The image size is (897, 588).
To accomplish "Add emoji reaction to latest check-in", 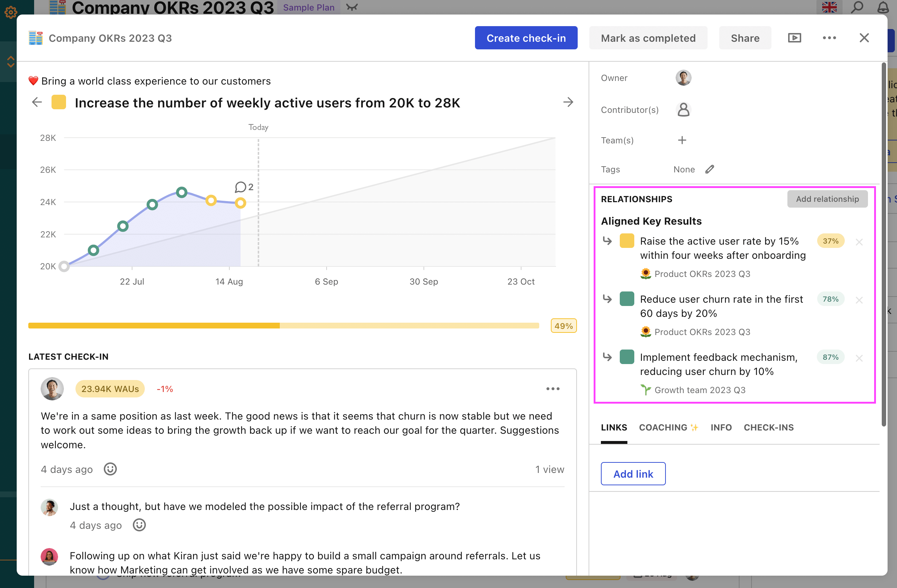I will (x=110, y=469).
